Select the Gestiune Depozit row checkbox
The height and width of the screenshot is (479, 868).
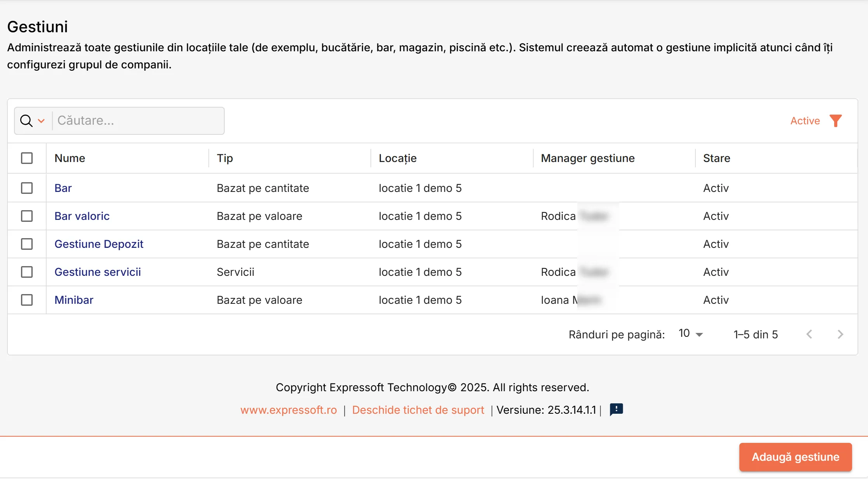27,244
